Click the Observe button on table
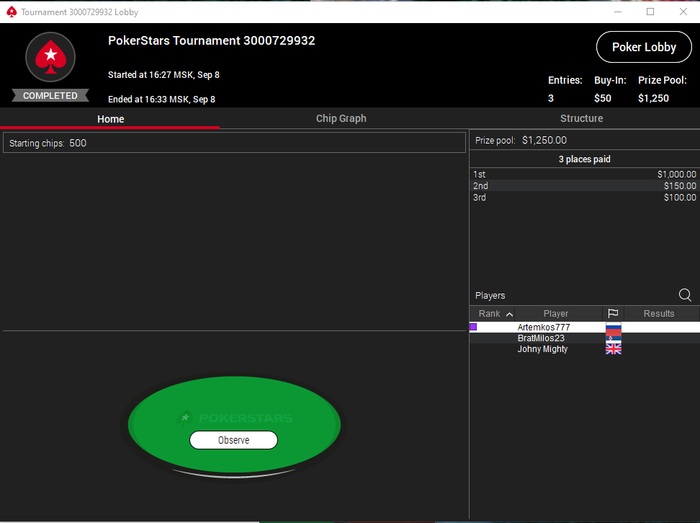Viewport: 700px width, 523px height. point(233,440)
